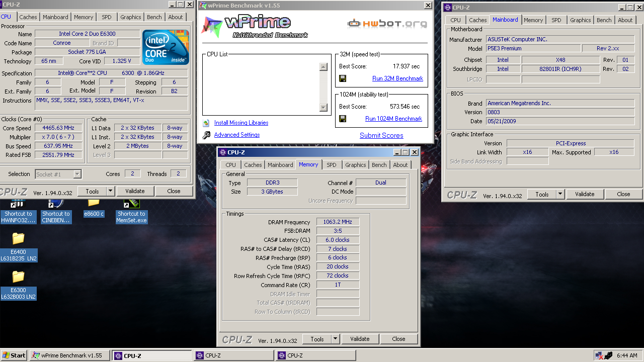Click the floppy save icon beside Run 32M Benchmark
The width and height of the screenshot is (644, 362).
[343, 78]
